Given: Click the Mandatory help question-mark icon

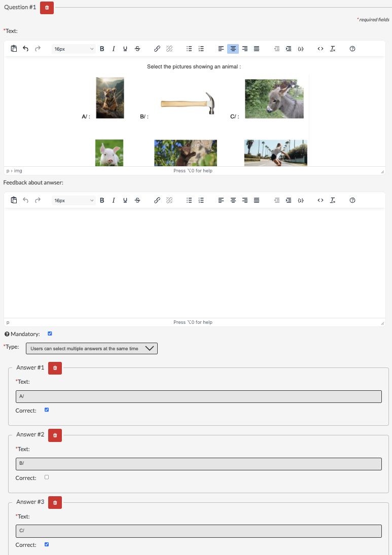Looking at the screenshot, I should click(x=7, y=334).
